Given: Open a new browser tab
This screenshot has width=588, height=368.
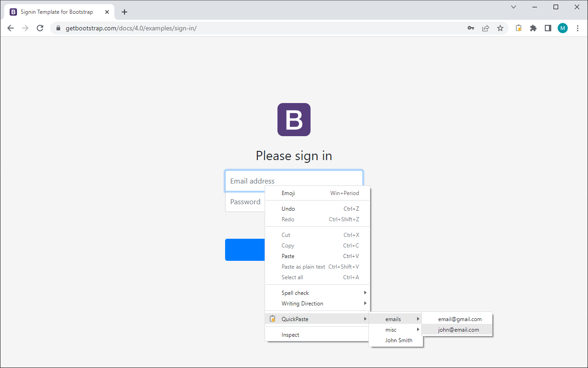Looking at the screenshot, I should (124, 11).
